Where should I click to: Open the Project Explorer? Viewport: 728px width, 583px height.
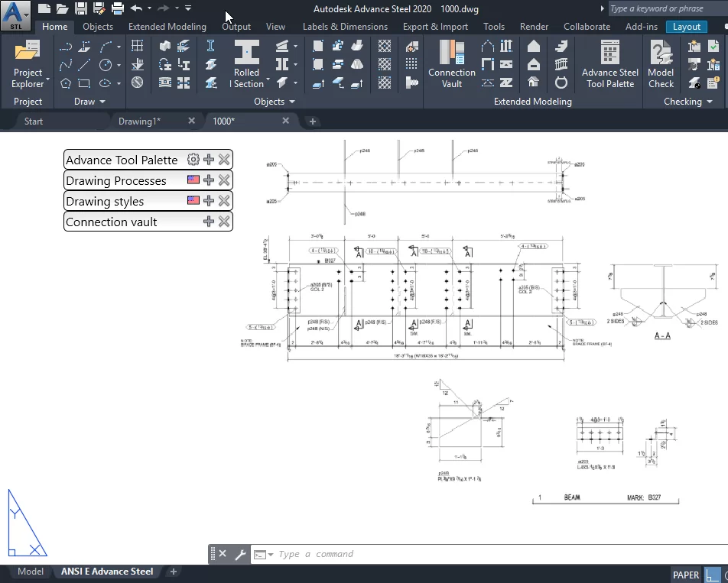28,64
